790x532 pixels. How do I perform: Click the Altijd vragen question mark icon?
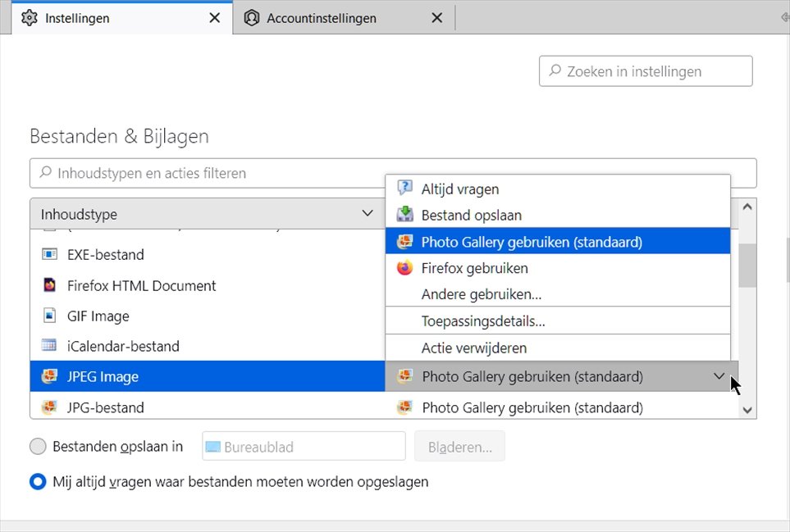coord(404,189)
